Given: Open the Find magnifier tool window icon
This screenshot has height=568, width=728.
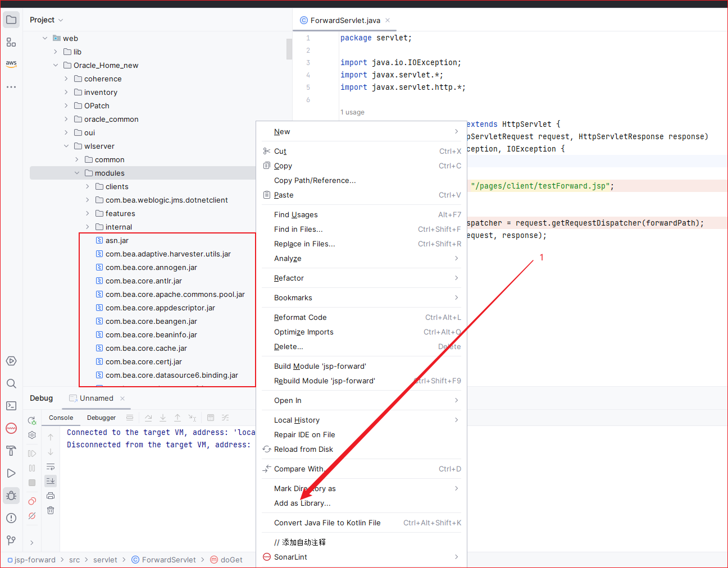Looking at the screenshot, I should coord(11,383).
